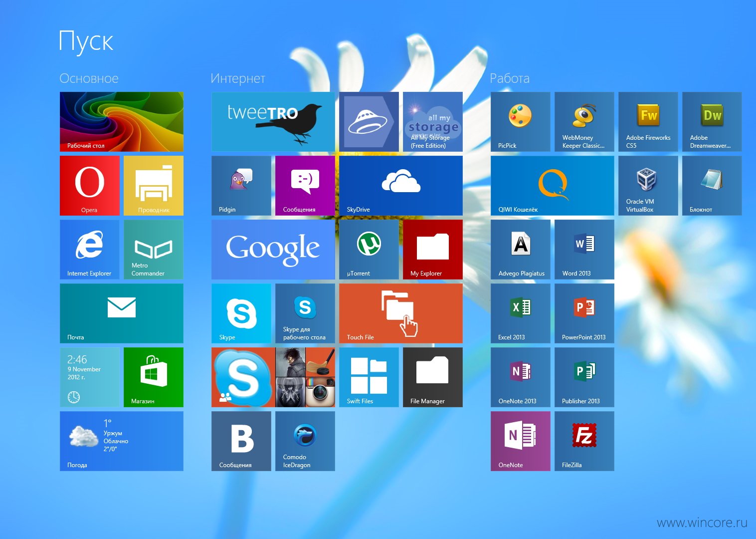756x539 pixels.
Task: Open the orange Touch File tile
Action: [401, 313]
